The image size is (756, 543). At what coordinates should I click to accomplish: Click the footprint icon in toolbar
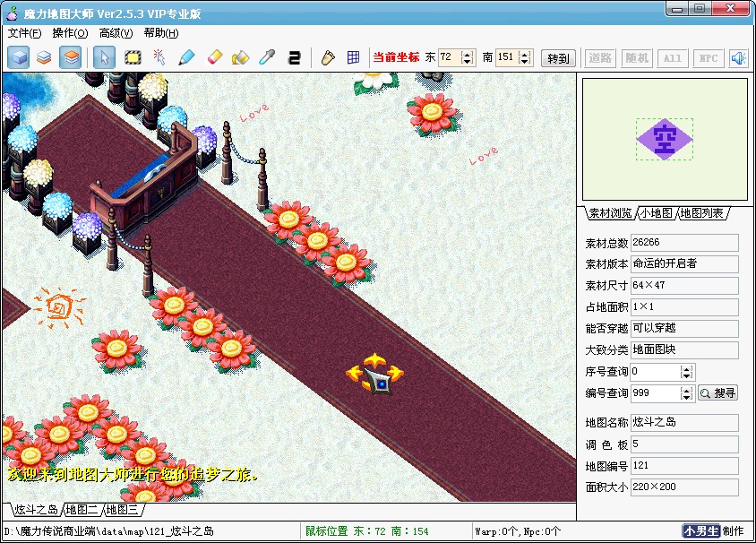(328, 58)
